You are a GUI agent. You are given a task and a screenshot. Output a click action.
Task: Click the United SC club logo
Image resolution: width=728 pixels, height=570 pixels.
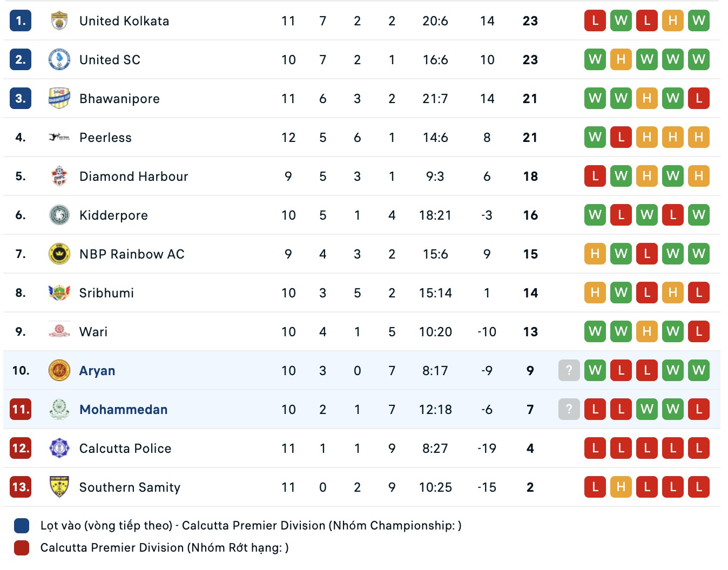[x=59, y=59]
